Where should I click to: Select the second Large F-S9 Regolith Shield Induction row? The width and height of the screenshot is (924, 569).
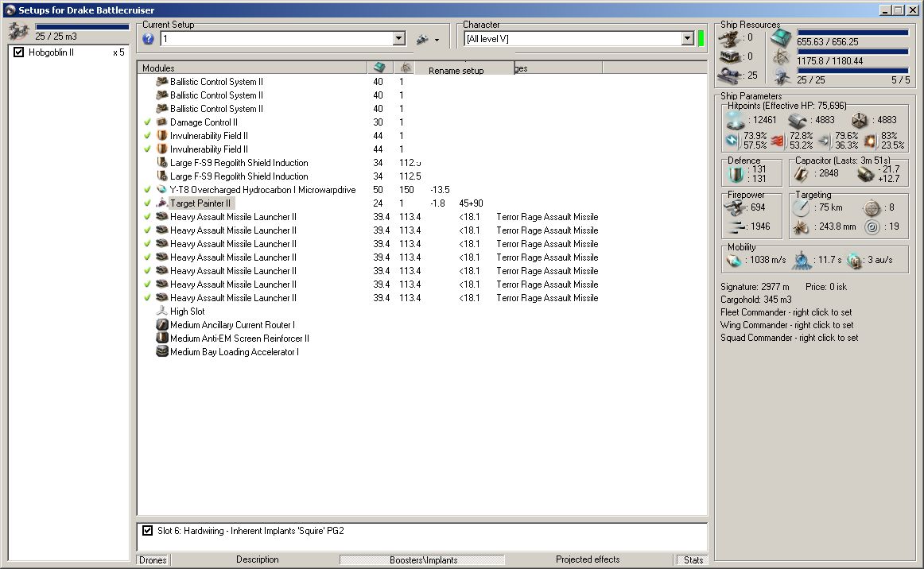(x=239, y=176)
